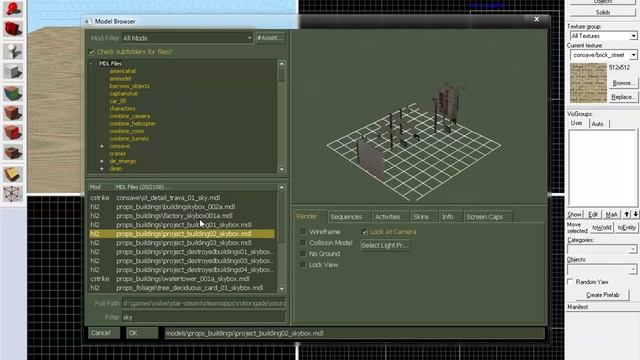Click the VisGroups Mark button
The image size is (640, 360).
611,214
